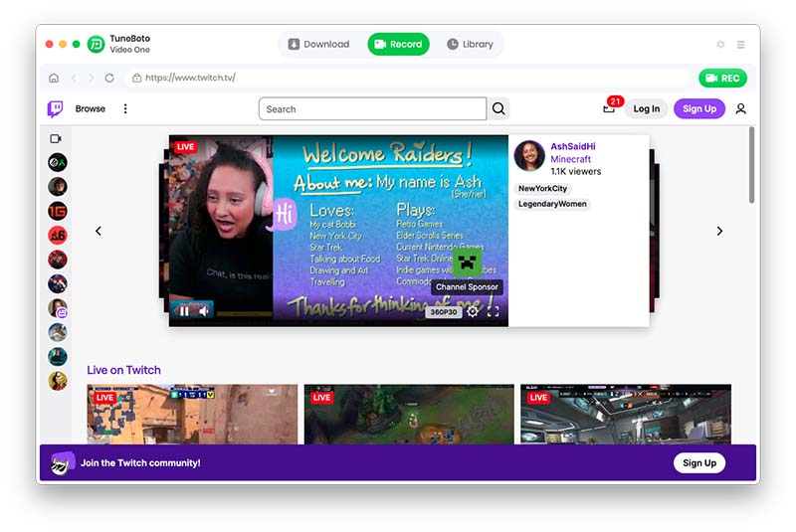Open the Browse link

[91, 108]
